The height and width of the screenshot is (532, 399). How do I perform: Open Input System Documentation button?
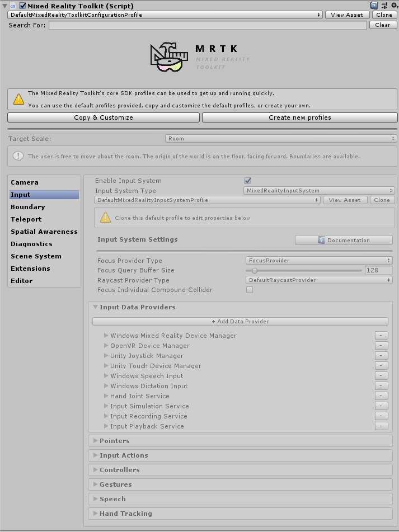[344, 240]
